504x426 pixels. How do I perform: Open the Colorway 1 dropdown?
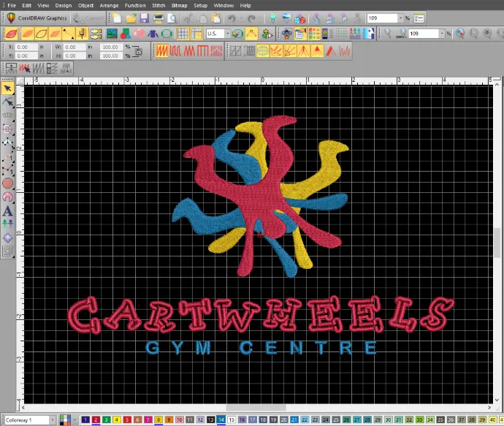[51, 420]
